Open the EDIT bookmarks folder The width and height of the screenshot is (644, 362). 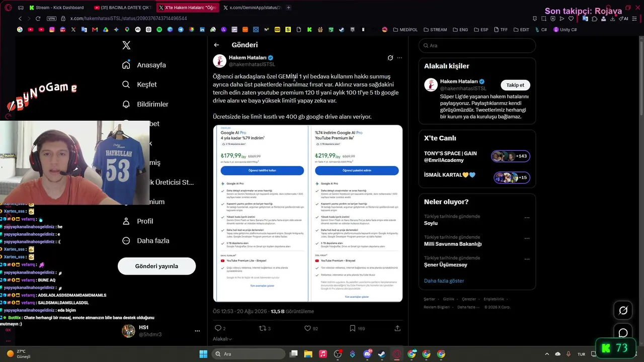(521, 30)
